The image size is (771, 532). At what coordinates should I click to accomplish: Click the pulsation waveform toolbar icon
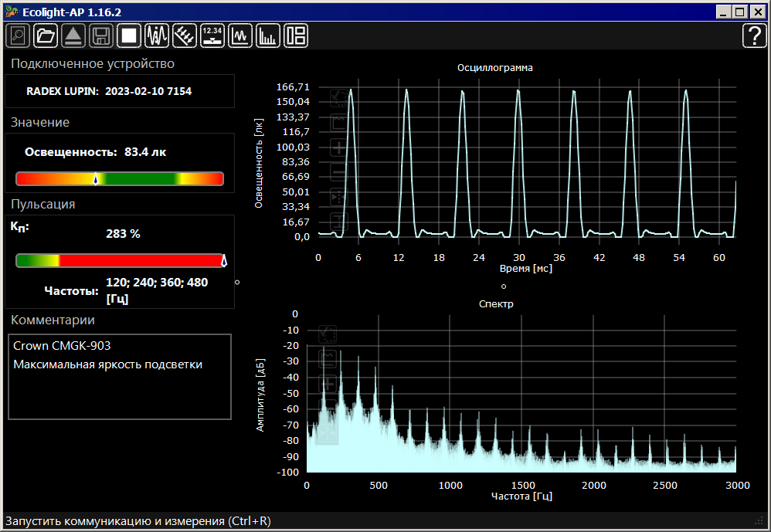[x=157, y=36]
